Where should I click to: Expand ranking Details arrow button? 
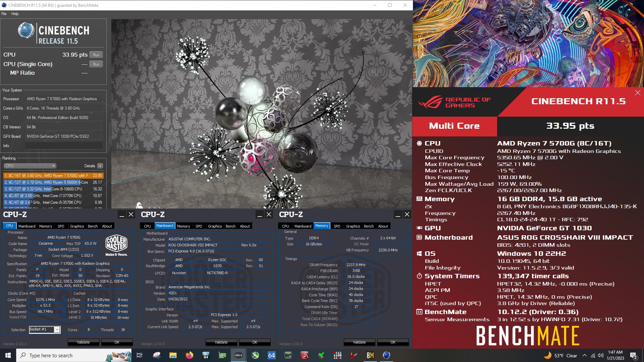pyautogui.click(x=100, y=166)
